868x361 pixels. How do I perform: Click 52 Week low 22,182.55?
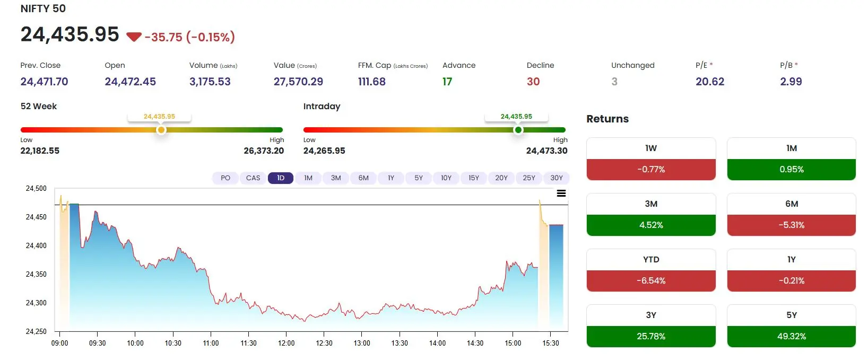pos(40,151)
